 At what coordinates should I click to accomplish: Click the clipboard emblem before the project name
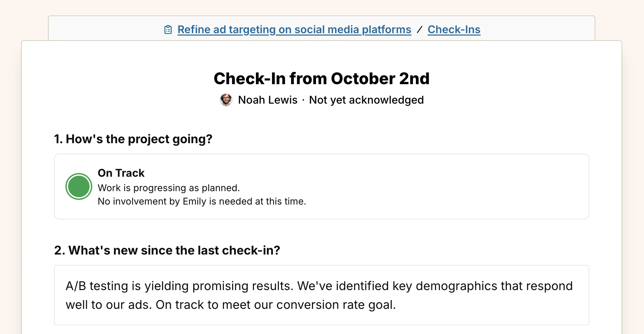168,30
